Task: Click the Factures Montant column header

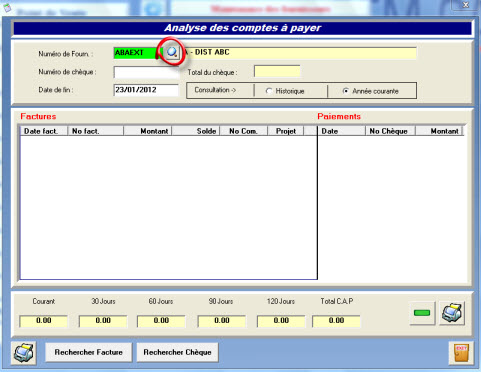Action: (148, 131)
